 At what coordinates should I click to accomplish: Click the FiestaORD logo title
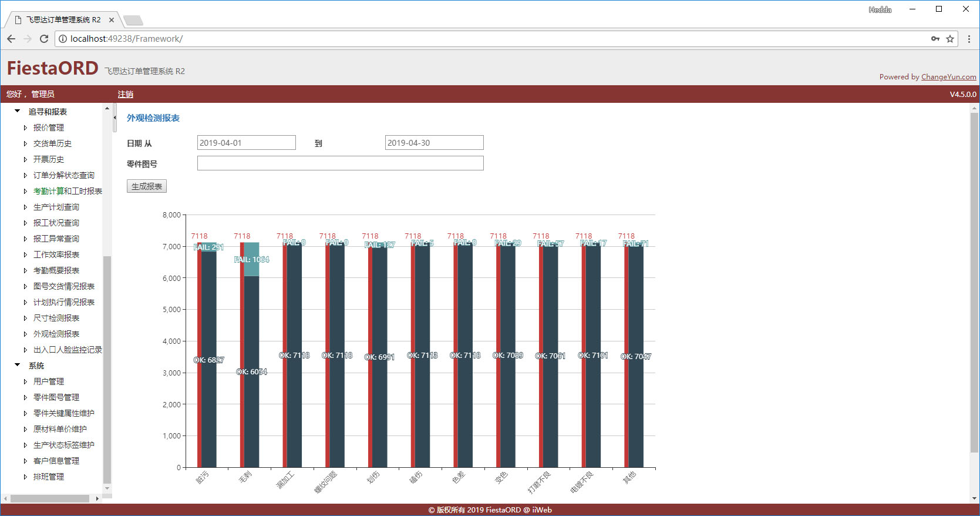point(52,68)
